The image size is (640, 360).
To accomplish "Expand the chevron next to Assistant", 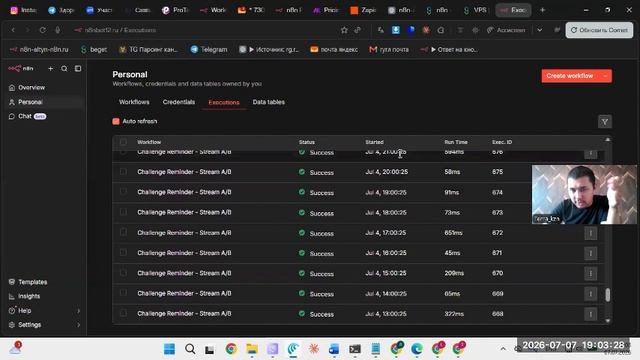I will [x=540, y=30].
